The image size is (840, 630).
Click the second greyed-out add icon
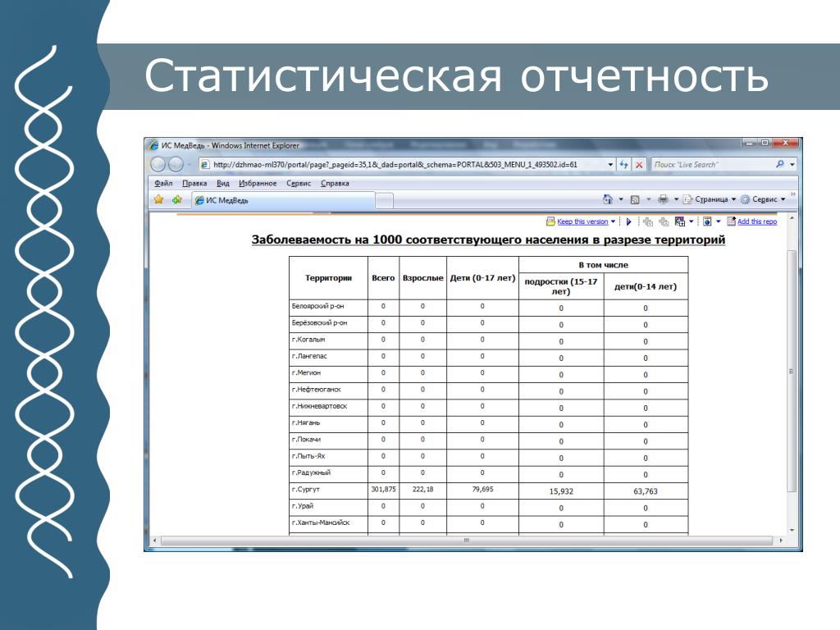(x=664, y=221)
